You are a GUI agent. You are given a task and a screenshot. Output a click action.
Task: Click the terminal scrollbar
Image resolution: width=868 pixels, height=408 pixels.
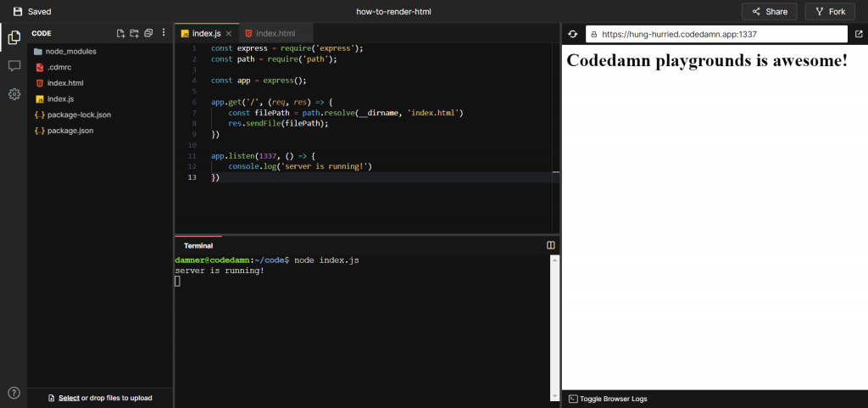click(554, 327)
